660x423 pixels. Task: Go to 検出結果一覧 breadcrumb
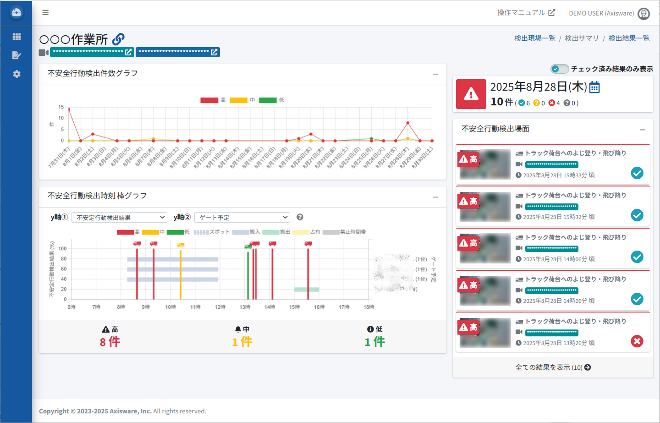point(629,38)
